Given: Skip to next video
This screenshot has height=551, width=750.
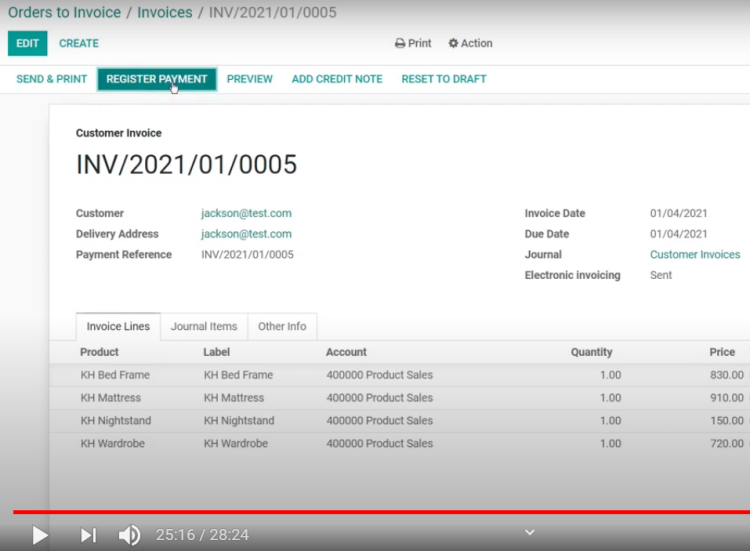Looking at the screenshot, I should point(88,535).
